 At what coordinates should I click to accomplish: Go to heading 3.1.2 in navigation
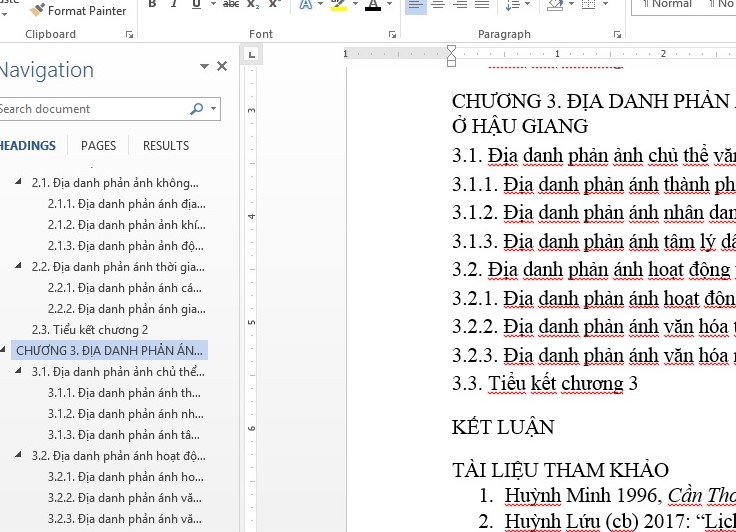[x=126, y=414]
